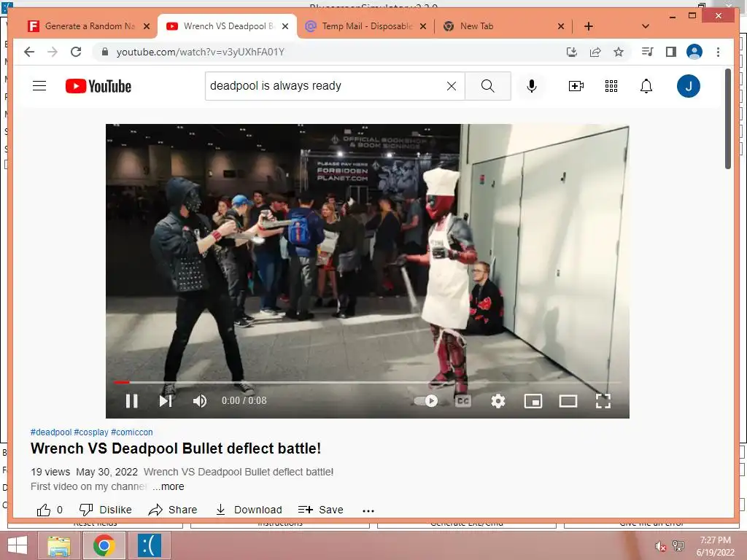Clear the YouTube search box text

click(x=451, y=86)
